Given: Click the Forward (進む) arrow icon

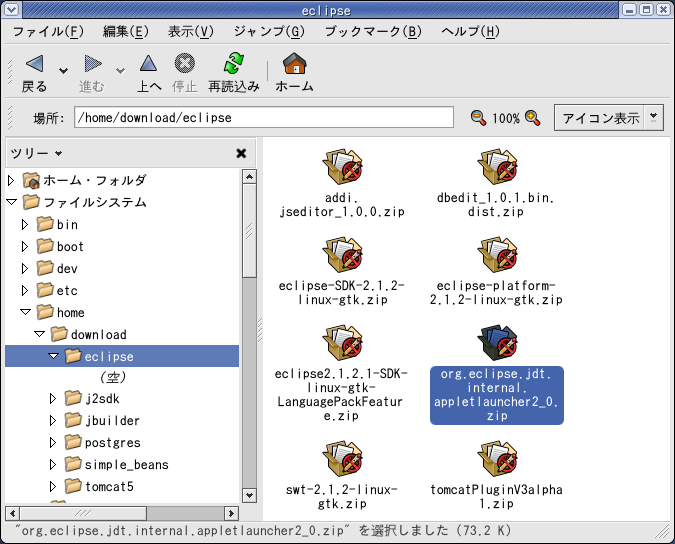Looking at the screenshot, I should click(x=93, y=64).
